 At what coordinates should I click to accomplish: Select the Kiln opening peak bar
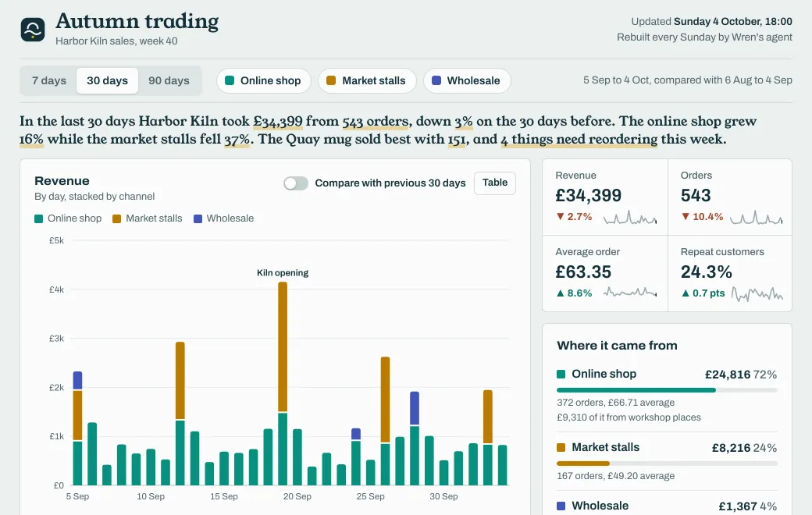click(x=283, y=383)
